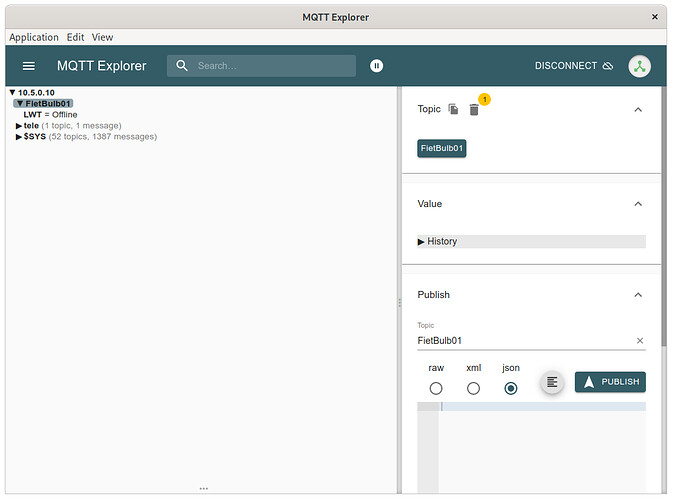Image resolution: width=673 pixels, height=500 pixels.
Task: Format the JSON payload with the align icon
Action: point(552,382)
